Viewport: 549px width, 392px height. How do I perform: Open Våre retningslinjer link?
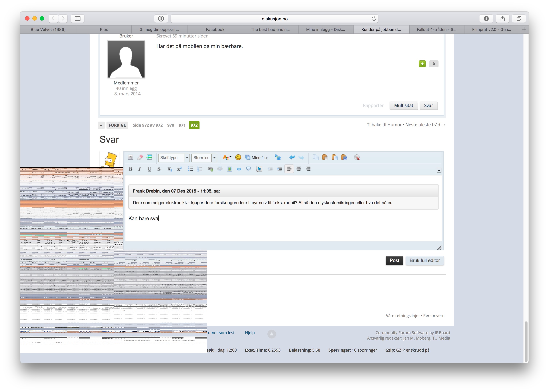403,316
